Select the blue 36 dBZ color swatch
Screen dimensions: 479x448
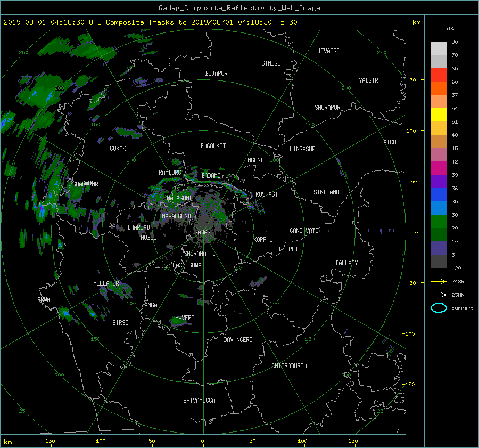click(x=439, y=194)
